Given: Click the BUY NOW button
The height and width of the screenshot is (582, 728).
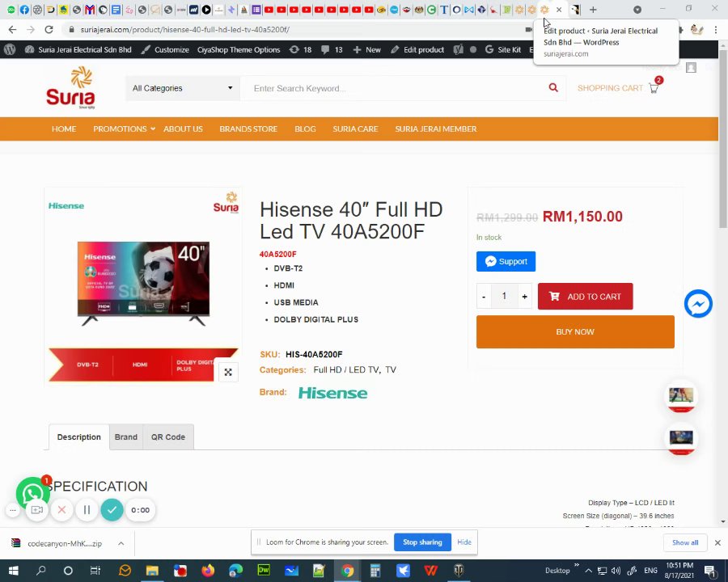Looking at the screenshot, I should click(x=575, y=332).
